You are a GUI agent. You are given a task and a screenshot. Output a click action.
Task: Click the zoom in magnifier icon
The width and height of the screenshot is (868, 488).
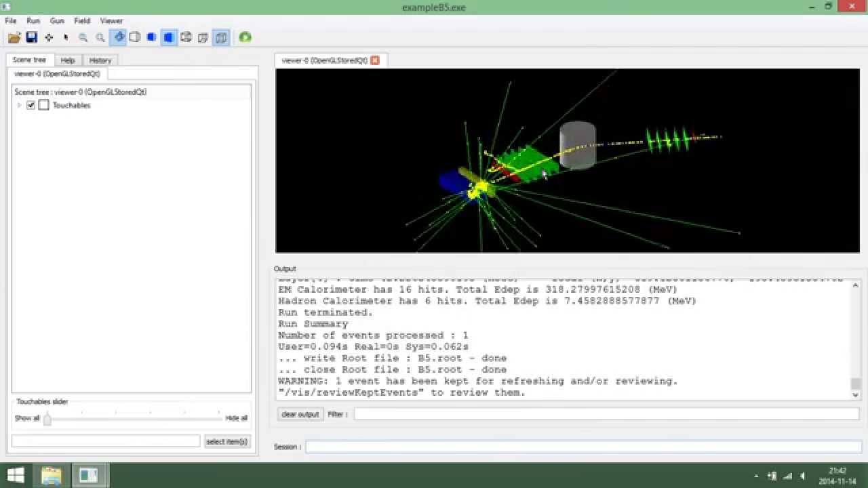(100, 37)
